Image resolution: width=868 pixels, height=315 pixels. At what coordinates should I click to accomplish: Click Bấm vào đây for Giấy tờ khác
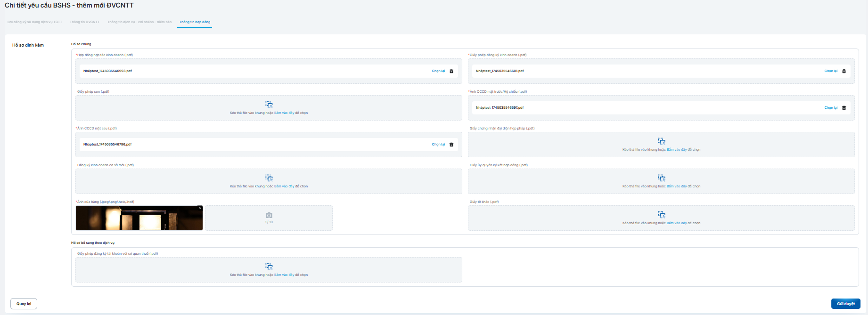click(x=677, y=223)
